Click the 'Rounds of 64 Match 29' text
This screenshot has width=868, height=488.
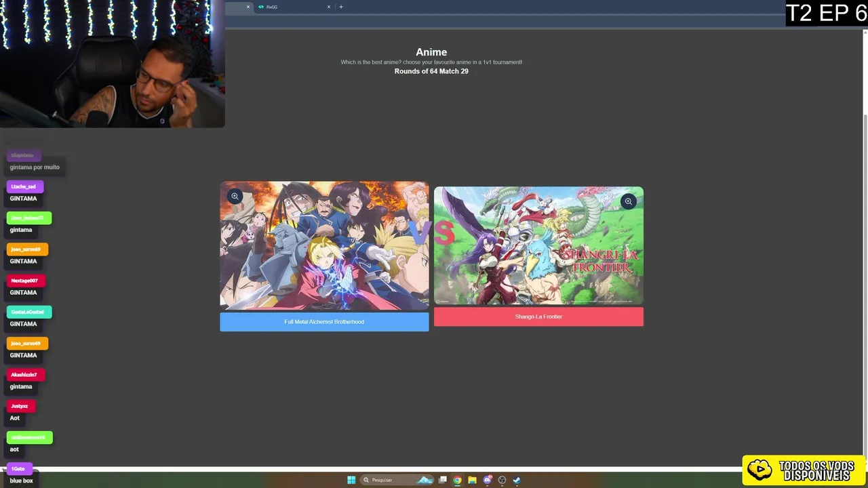(x=431, y=71)
